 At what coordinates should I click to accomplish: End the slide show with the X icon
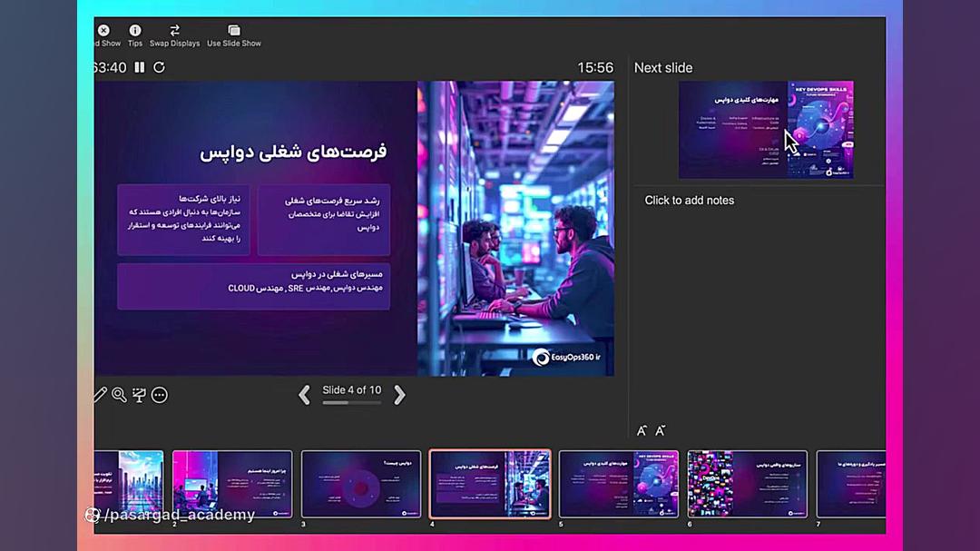[x=103, y=30]
